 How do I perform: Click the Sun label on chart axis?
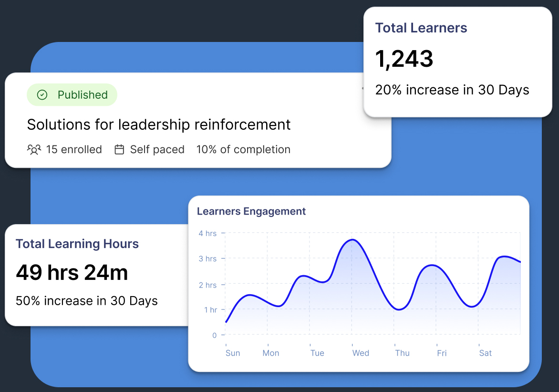(x=233, y=353)
